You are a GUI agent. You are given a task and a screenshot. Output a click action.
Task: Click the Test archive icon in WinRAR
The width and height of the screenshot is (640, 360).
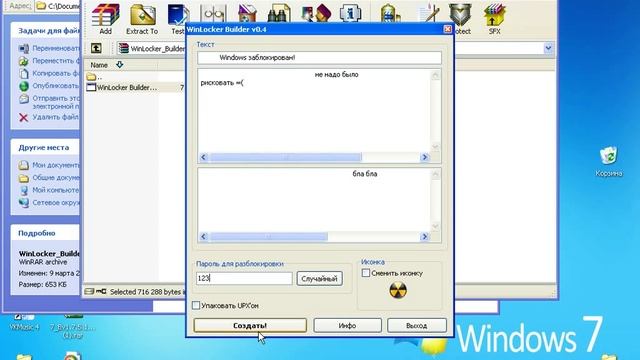tap(178, 15)
